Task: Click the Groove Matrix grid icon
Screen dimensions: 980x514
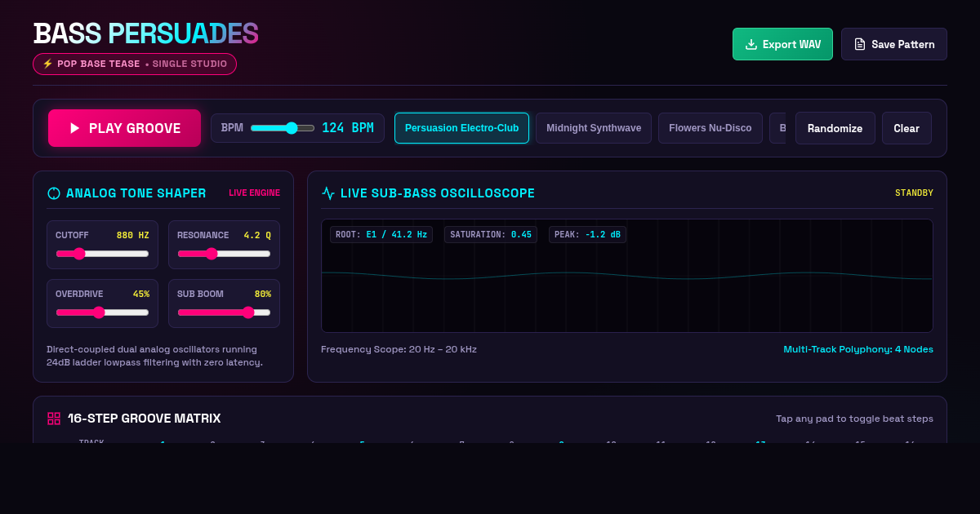Action: [x=54, y=419]
